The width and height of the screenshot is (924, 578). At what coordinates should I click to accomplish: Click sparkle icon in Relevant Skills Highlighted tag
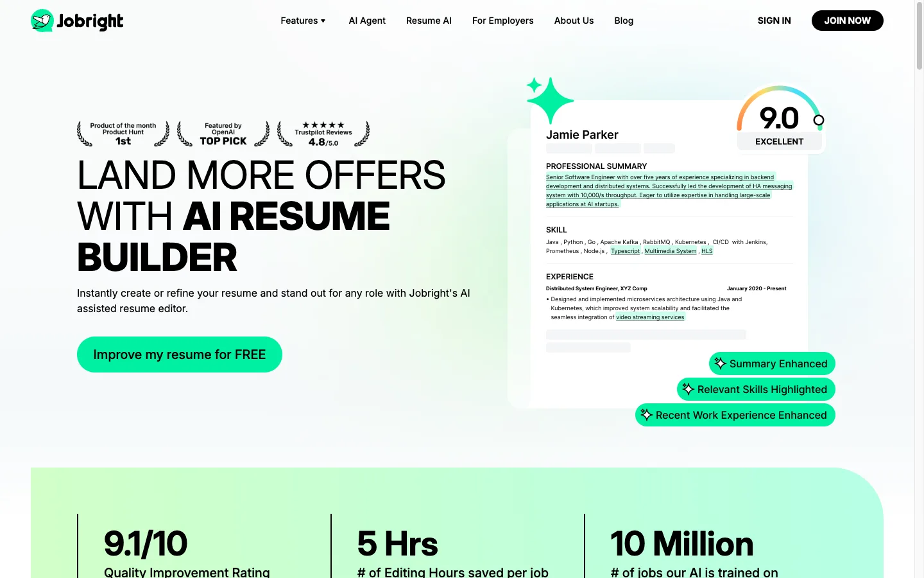688,389
